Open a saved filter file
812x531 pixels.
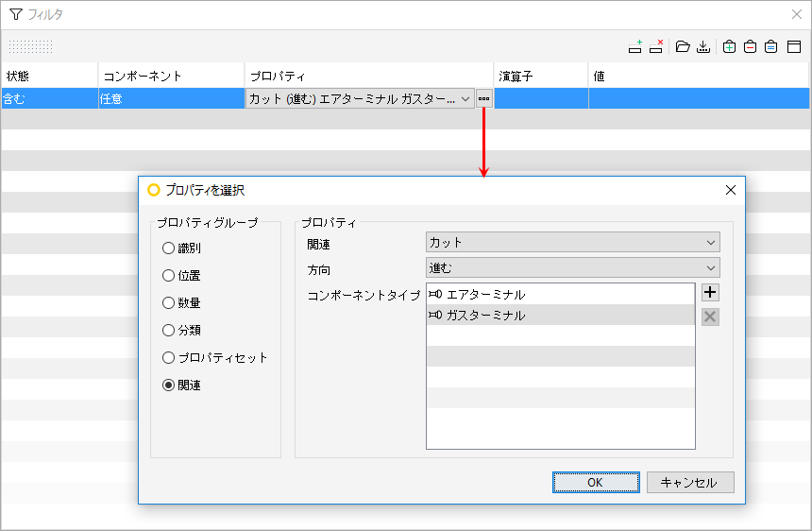coord(683,46)
